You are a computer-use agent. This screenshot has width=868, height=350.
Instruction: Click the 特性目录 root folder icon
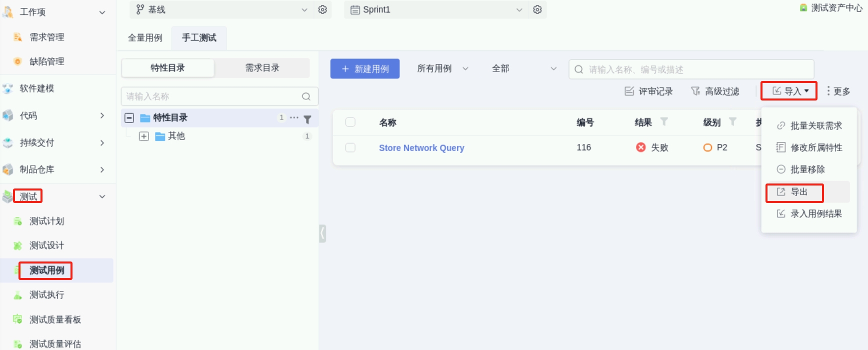145,118
